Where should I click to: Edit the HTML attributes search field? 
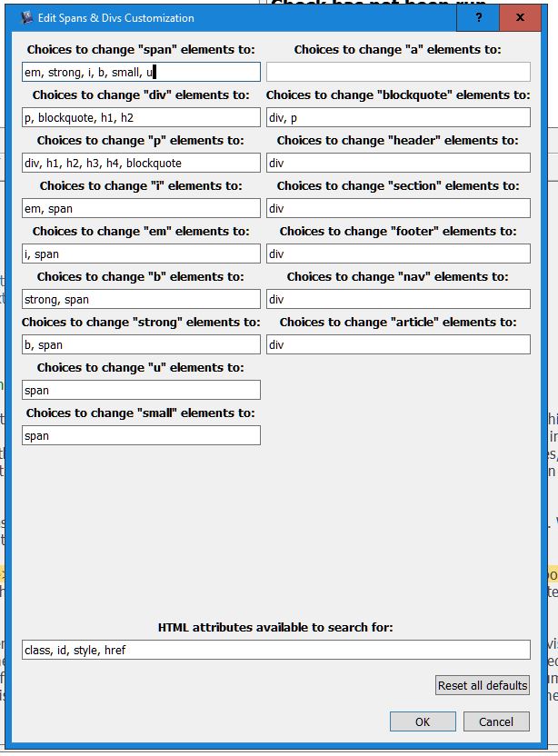276,650
